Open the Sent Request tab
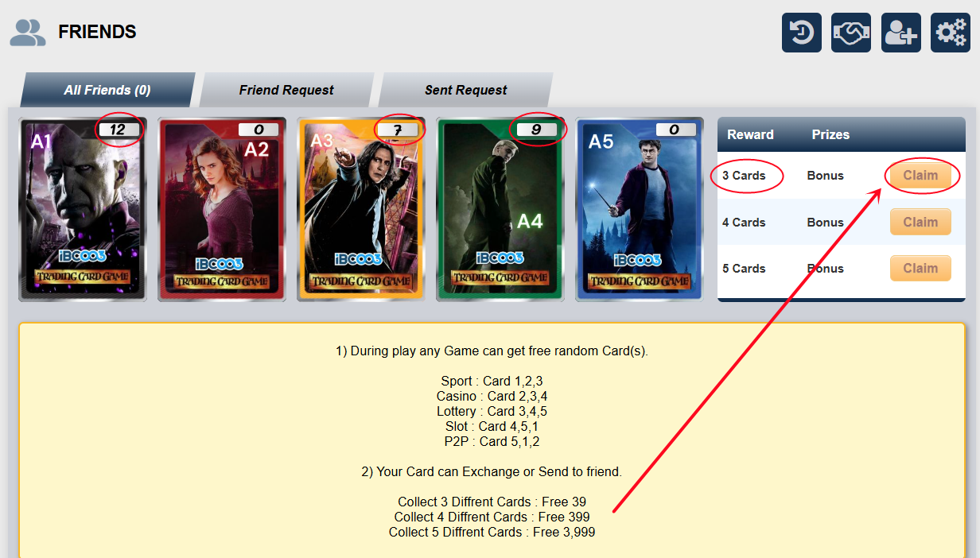The height and width of the screenshot is (558, 980). click(465, 90)
